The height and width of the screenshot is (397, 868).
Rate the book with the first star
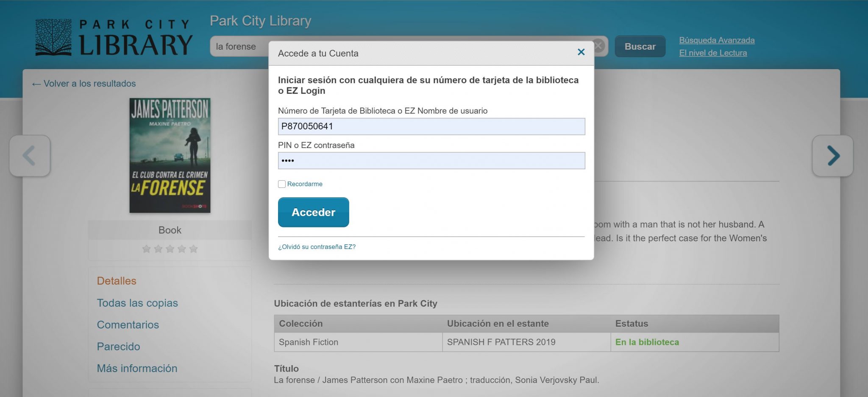[147, 249]
